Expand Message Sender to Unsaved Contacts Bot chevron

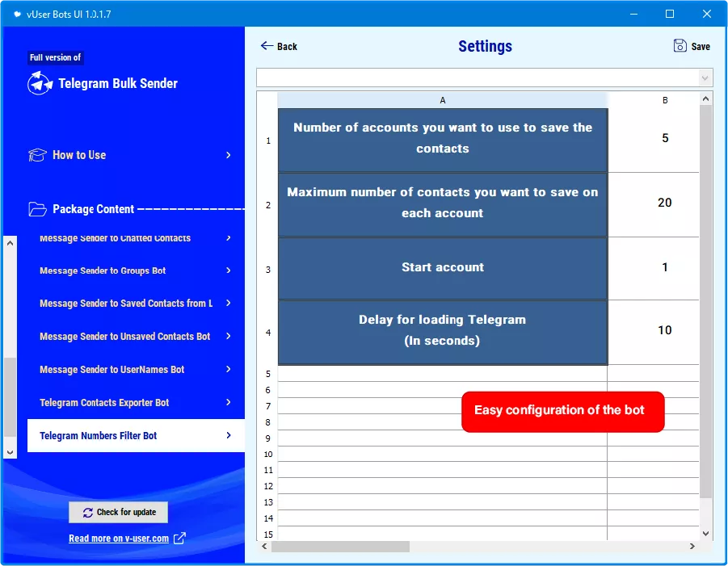click(x=229, y=336)
